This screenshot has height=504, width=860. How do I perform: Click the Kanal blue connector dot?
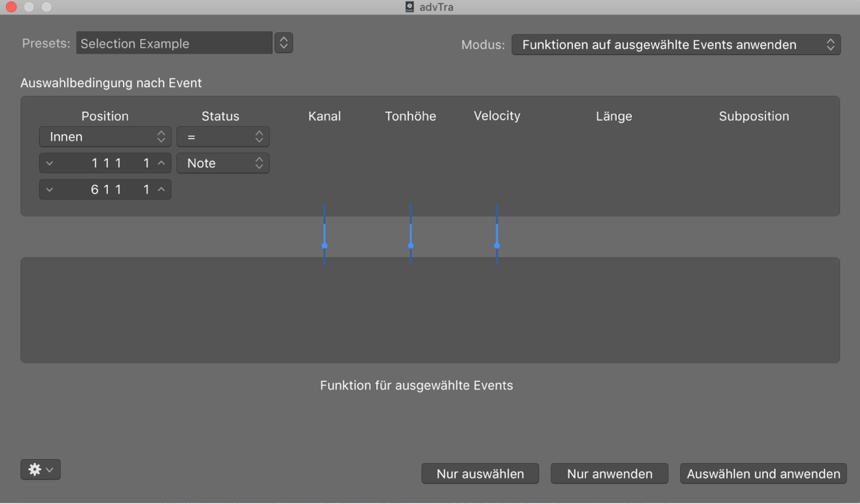click(325, 246)
